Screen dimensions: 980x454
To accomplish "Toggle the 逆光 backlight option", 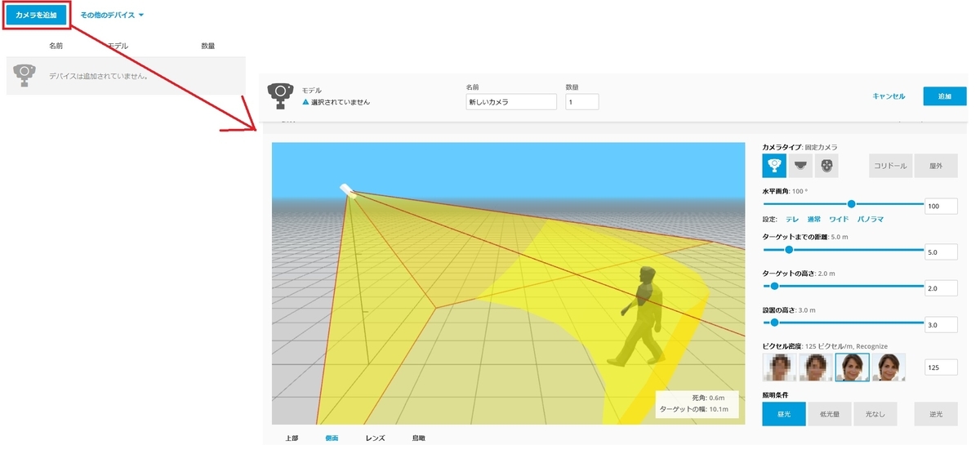I will tap(936, 414).
